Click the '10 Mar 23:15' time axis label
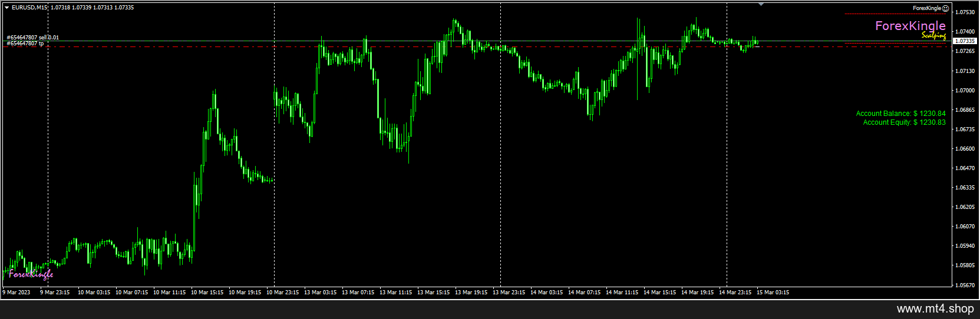The height and width of the screenshot is (319, 980). pos(283,293)
